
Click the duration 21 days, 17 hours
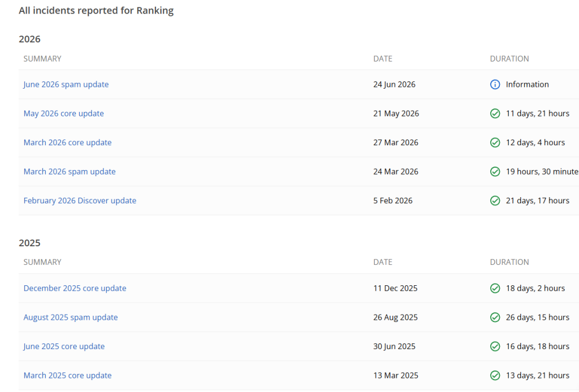538,201
